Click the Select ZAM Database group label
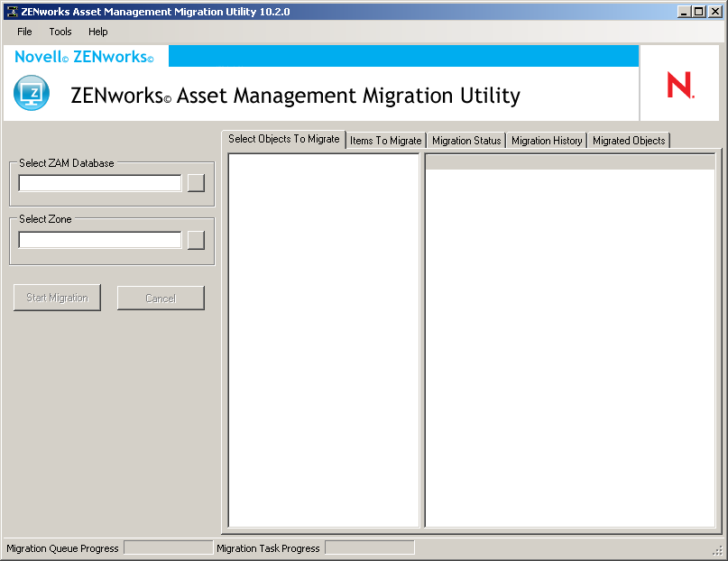Screen dimensions: 728x561 [x=67, y=163]
